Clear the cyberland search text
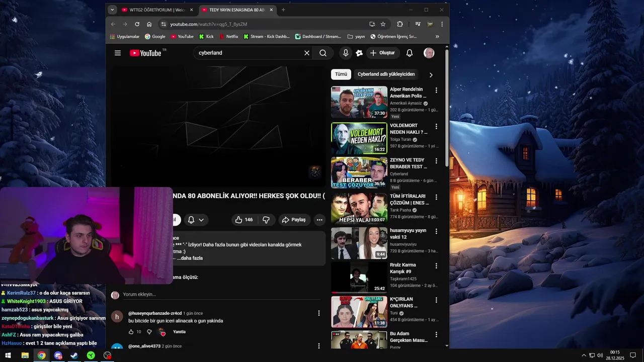The image size is (644, 362). [x=307, y=53]
